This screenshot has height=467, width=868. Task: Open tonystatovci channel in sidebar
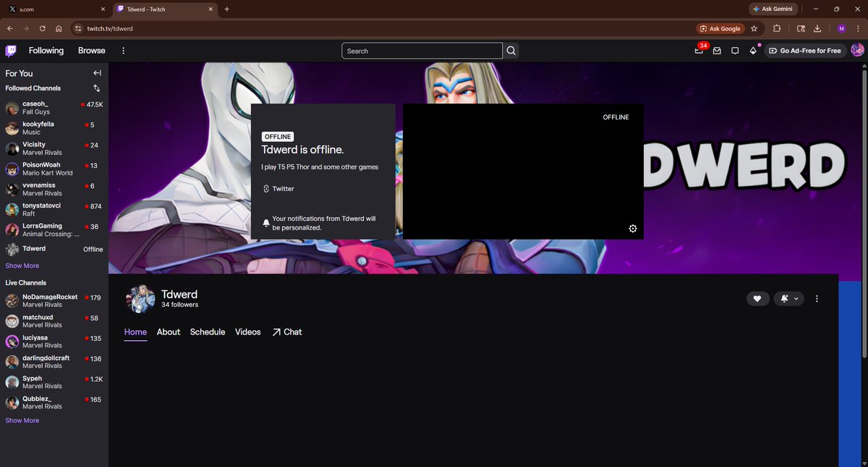point(54,209)
